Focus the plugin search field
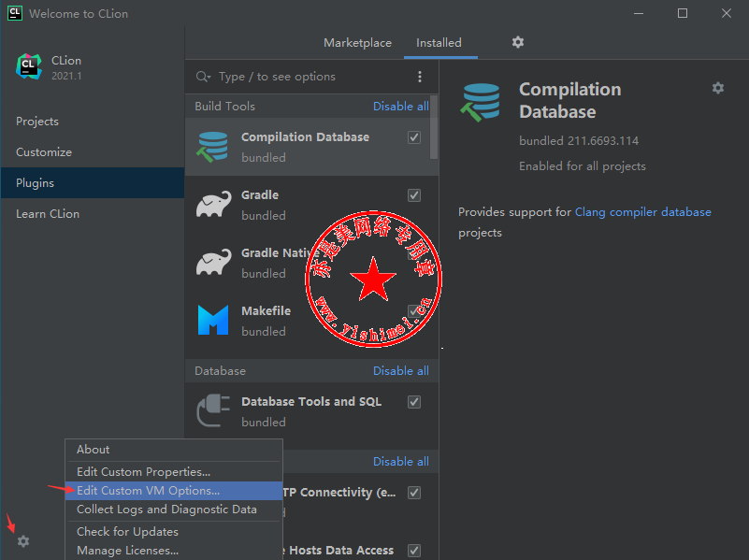This screenshot has width=749, height=560. pyautogui.click(x=313, y=77)
